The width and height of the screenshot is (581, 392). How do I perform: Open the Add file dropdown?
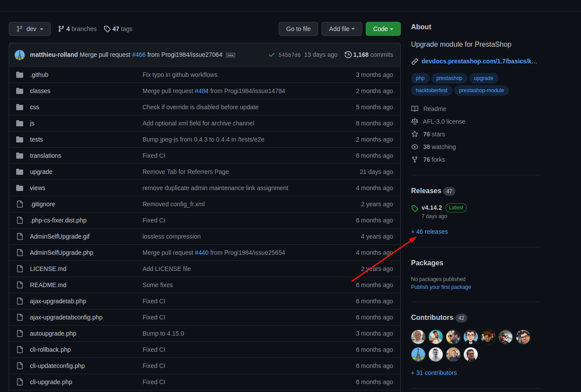tap(342, 29)
